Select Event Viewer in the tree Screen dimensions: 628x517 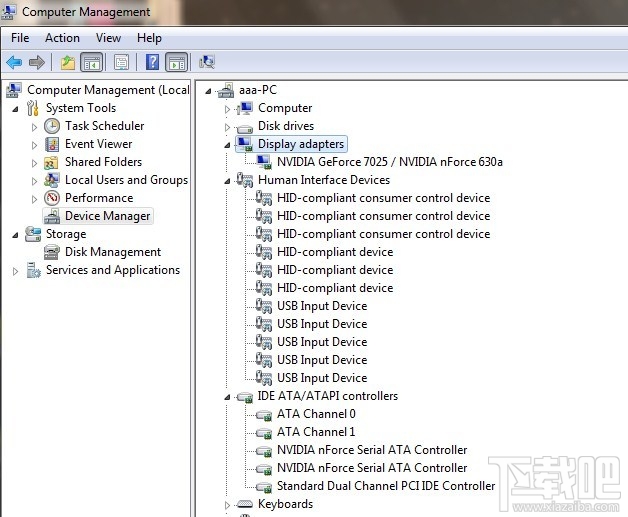click(x=99, y=144)
